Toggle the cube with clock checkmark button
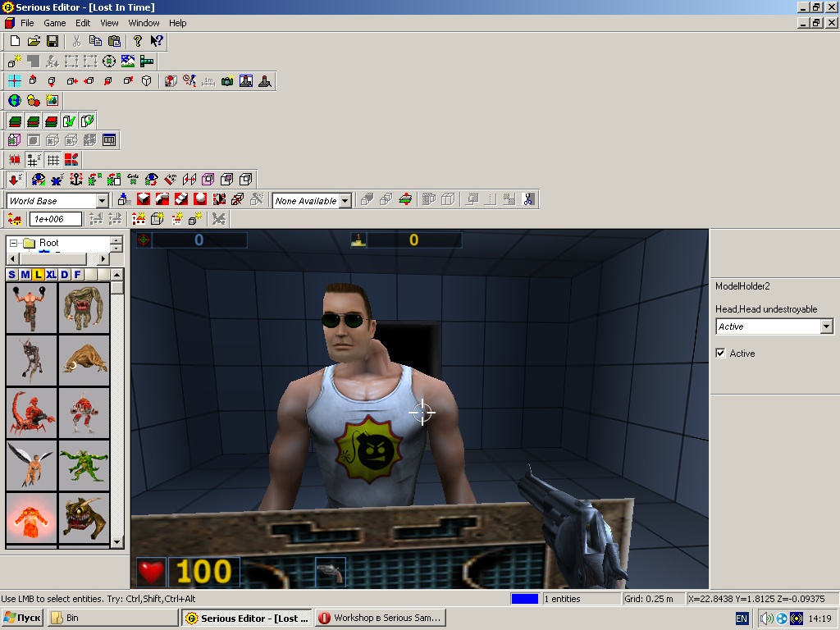The height and width of the screenshot is (630, 840). click(x=87, y=121)
